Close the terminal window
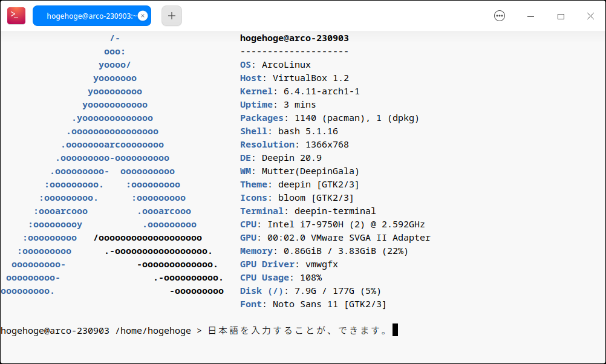Viewport: 606px width, 364px height. tap(590, 16)
